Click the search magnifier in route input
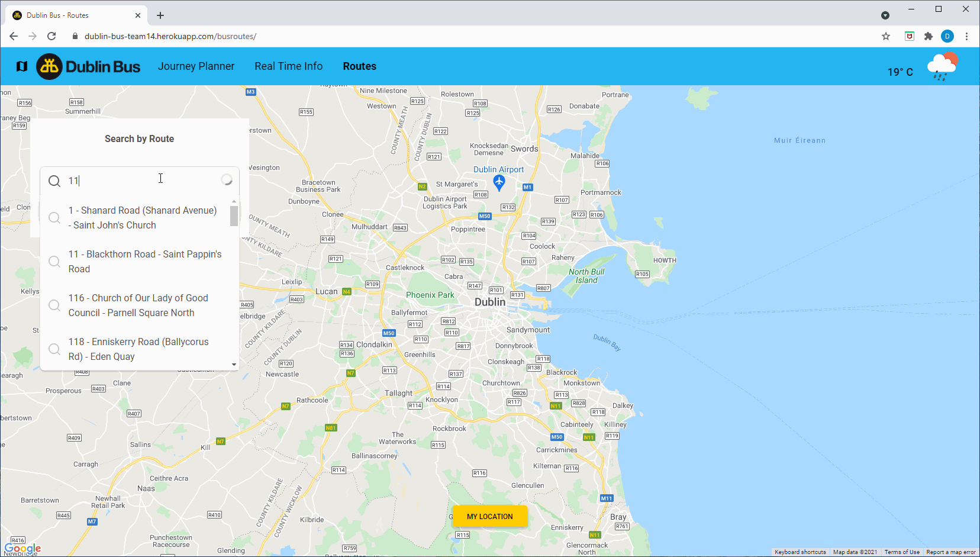Viewport: 980px width, 557px height. pos(54,181)
